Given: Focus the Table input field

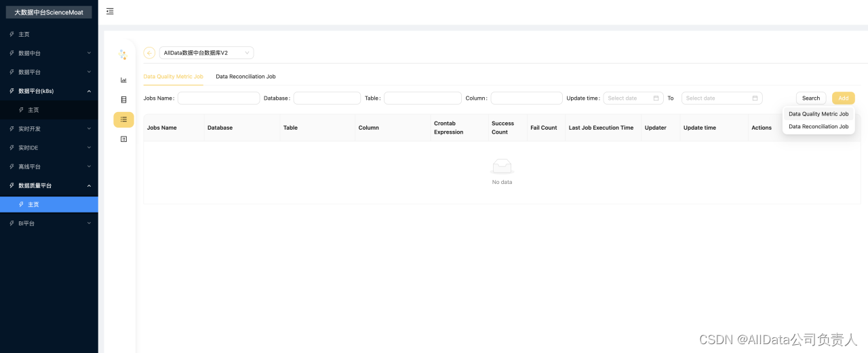Looking at the screenshot, I should click(x=422, y=98).
